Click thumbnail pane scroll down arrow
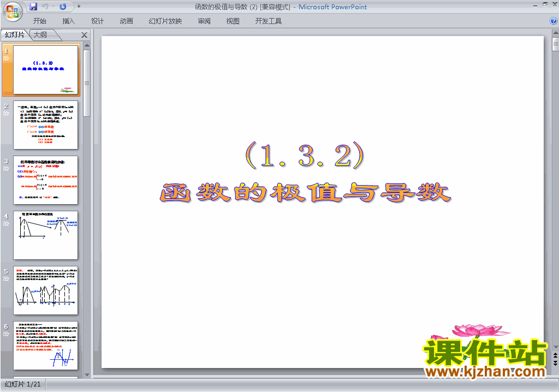The image size is (559, 392). 87,375
